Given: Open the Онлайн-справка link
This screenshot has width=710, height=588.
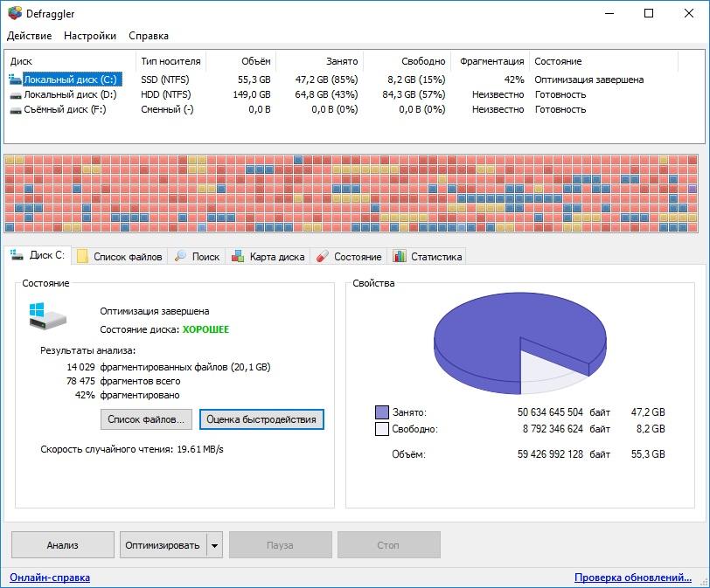Looking at the screenshot, I should (x=50, y=578).
